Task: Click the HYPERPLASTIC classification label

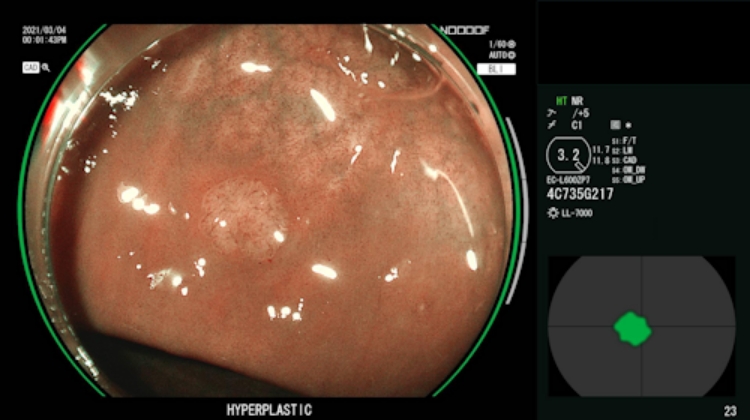Action: coord(267,409)
